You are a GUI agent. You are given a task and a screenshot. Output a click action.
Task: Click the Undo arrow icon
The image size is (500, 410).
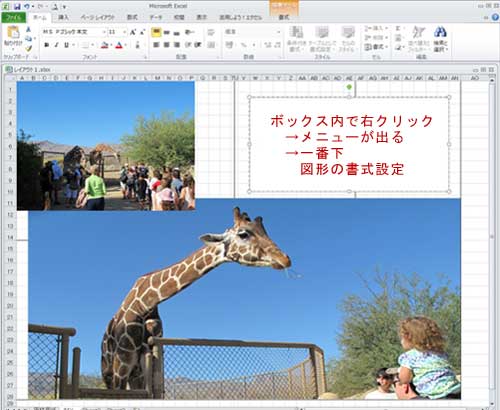click(x=27, y=6)
